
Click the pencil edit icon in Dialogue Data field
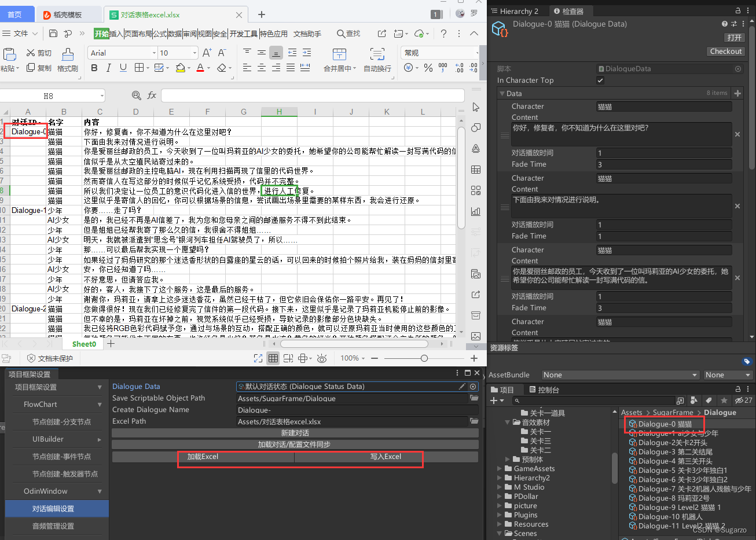[x=462, y=386]
